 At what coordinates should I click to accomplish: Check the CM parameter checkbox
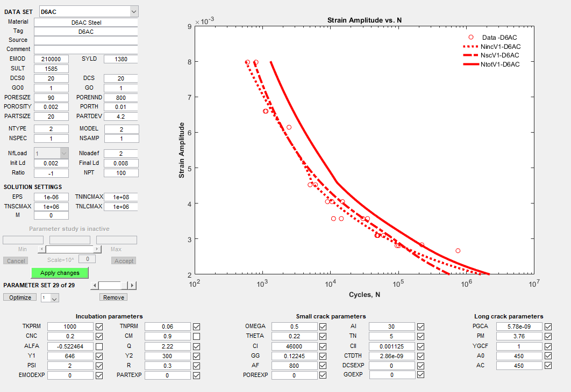[x=197, y=336]
